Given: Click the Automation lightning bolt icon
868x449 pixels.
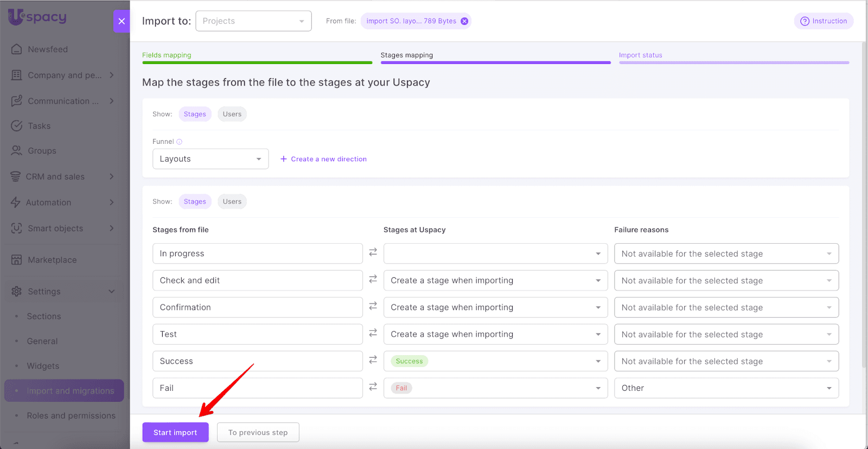Looking at the screenshot, I should tap(16, 203).
